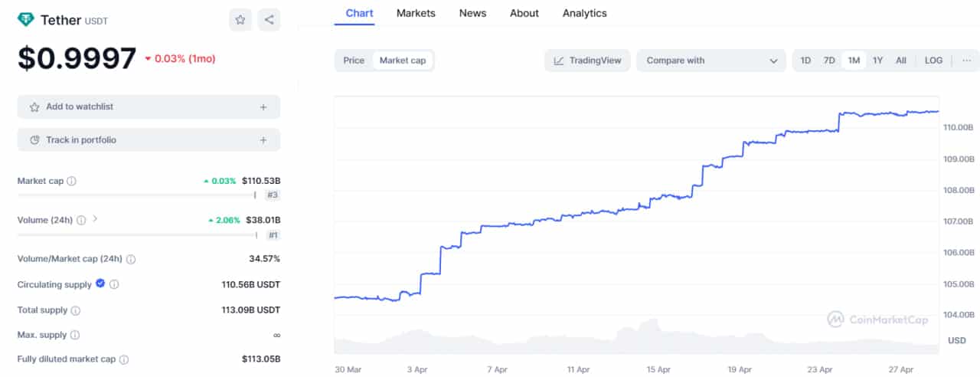Open the TradingView chart mode button

tap(587, 61)
